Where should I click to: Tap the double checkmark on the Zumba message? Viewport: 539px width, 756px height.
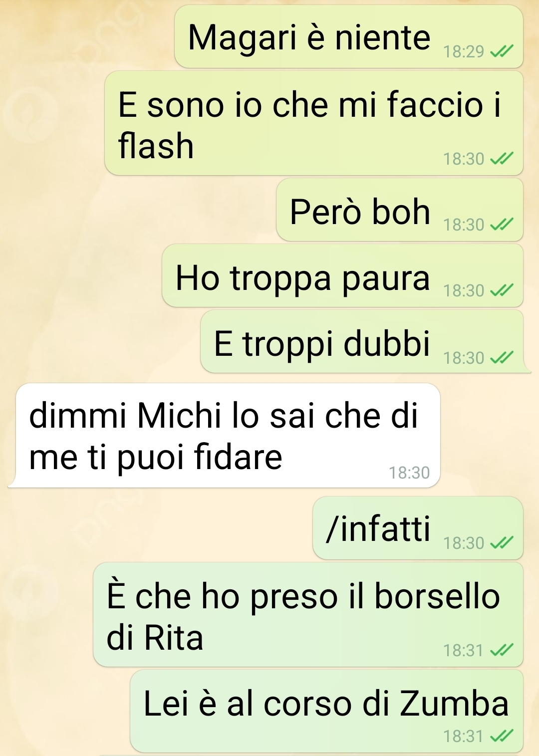502,736
